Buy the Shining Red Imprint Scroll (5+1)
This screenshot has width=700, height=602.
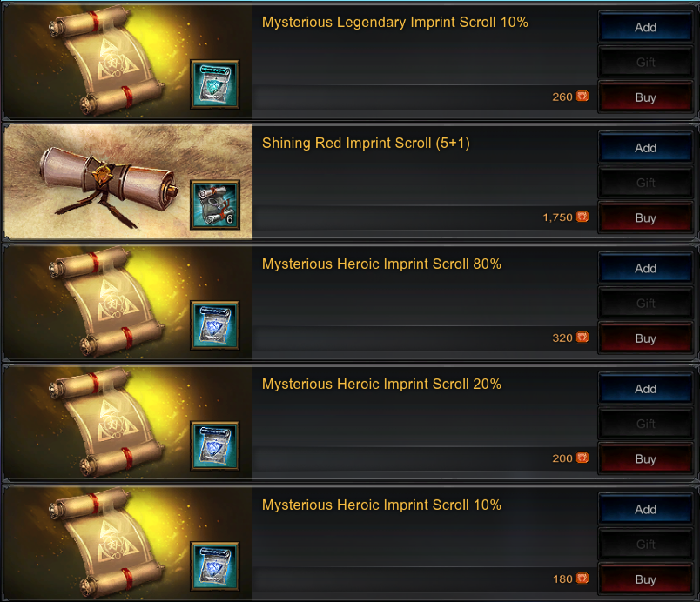645,217
